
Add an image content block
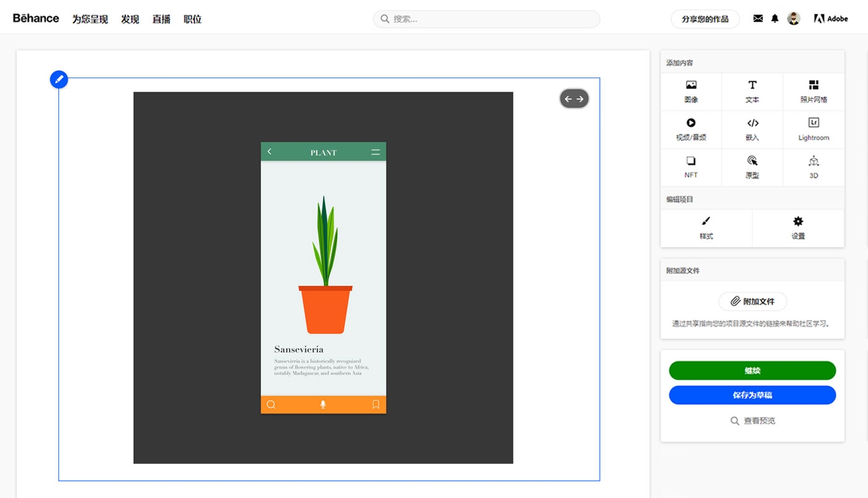(x=691, y=91)
